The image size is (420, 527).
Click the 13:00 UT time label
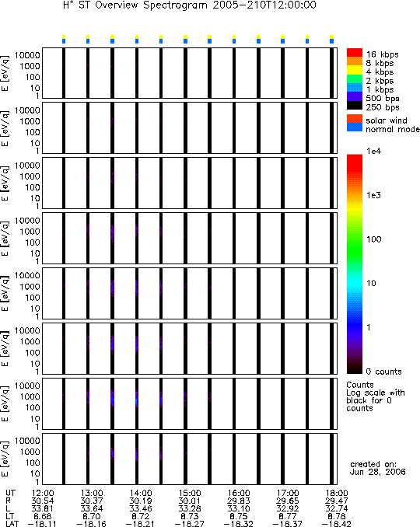click(x=92, y=493)
